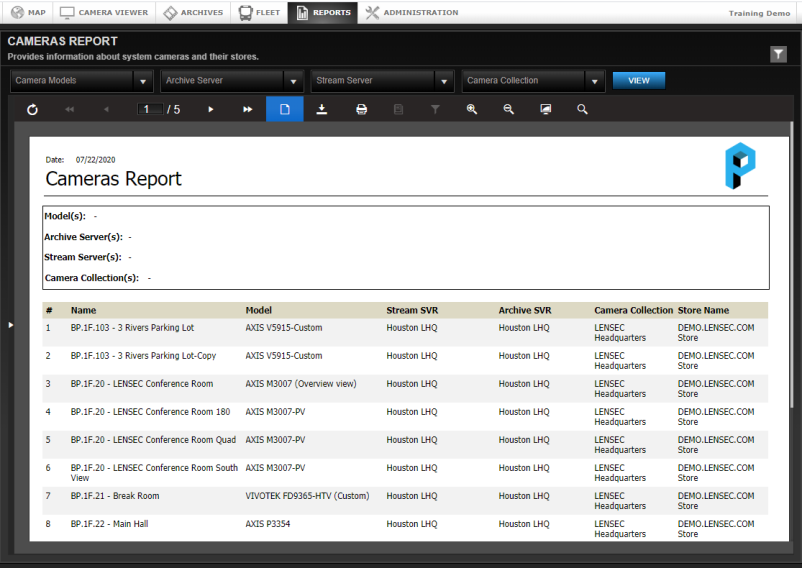Print the cameras report
Image resolution: width=802 pixels, height=568 pixels.
point(362,109)
